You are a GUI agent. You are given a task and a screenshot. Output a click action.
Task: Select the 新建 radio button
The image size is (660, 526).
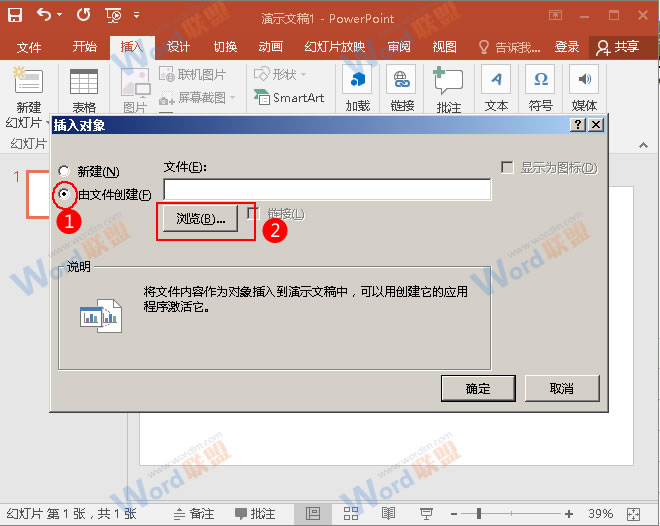[x=66, y=172]
